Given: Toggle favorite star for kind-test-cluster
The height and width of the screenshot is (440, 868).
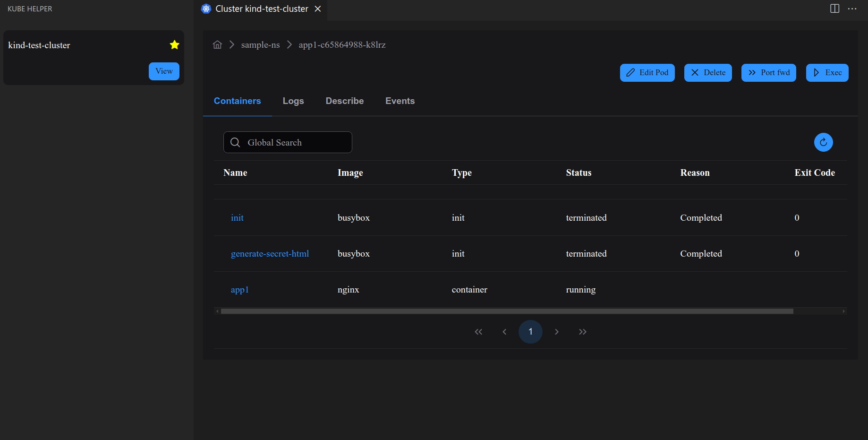Looking at the screenshot, I should click(x=174, y=45).
